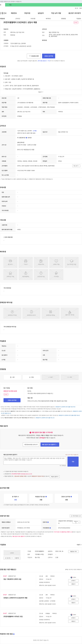82x644 pixels.
Task: Expand 채용 담당자 정보 열람하기
Action: click(x=50, y=445)
